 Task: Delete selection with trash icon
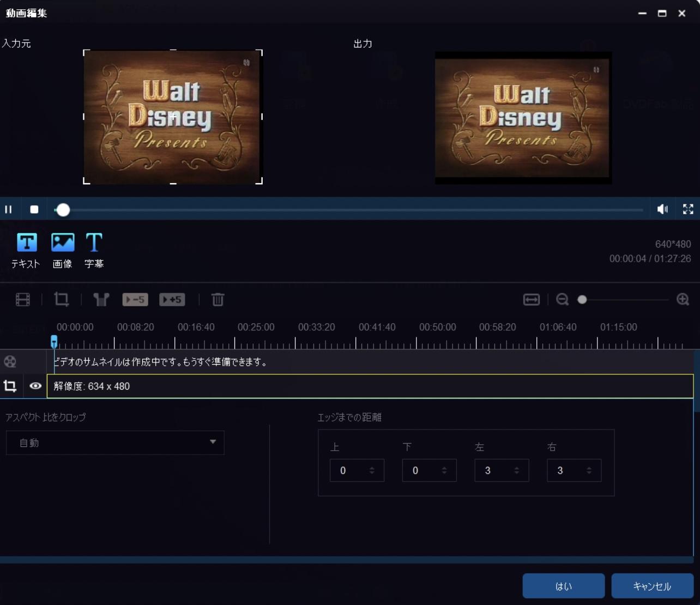(x=218, y=299)
